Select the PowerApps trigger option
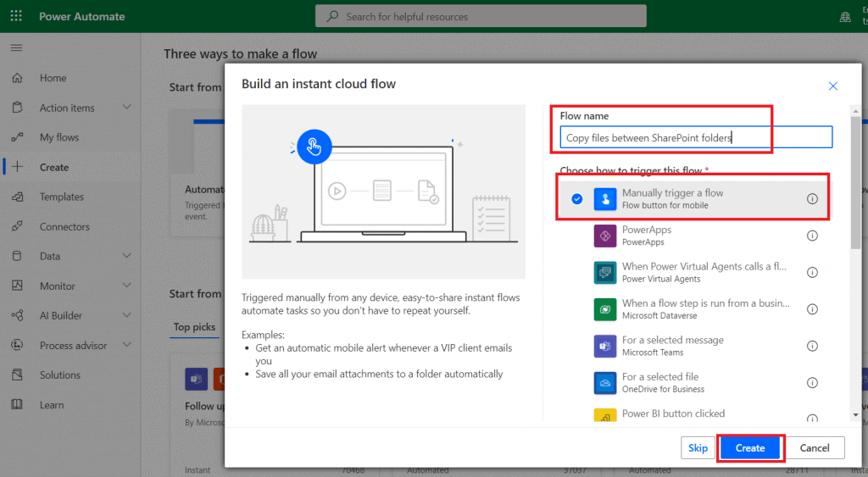The height and width of the screenshot is (477, 868). click(695, 236)
